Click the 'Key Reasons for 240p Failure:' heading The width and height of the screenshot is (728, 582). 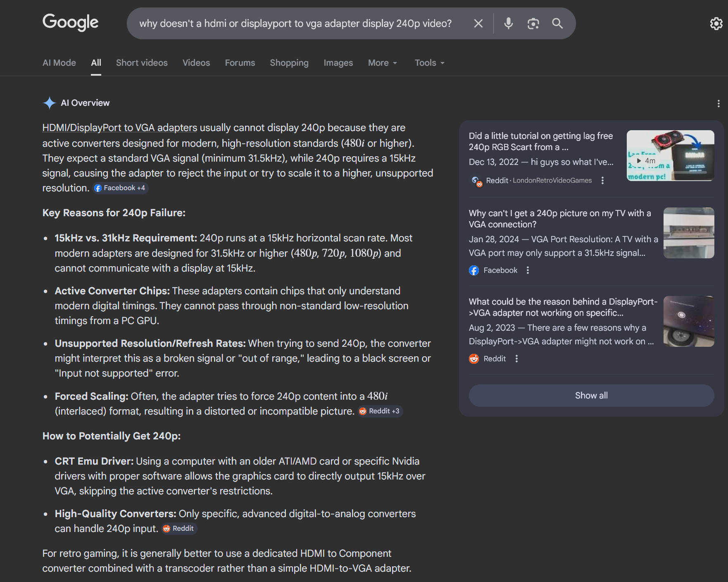point(114,213)
